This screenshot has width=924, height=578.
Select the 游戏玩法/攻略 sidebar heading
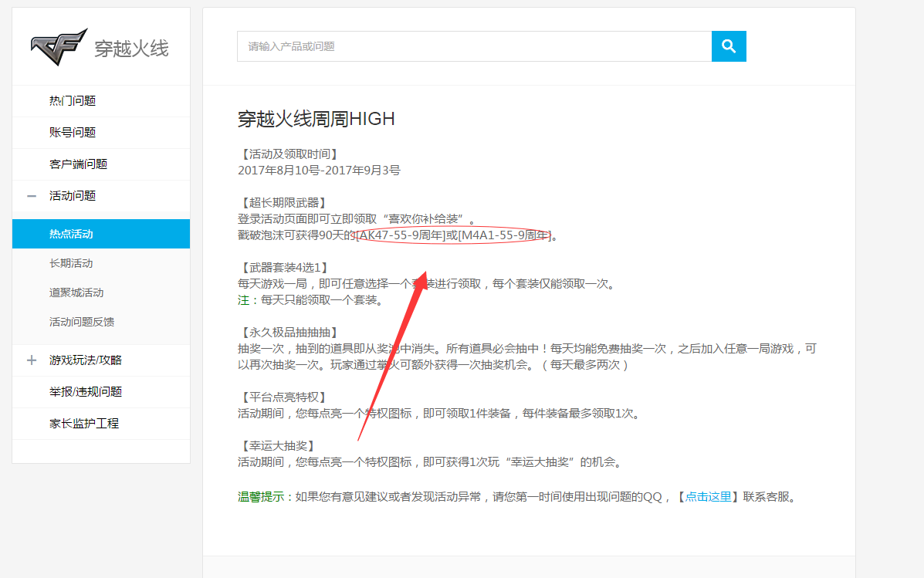[x=86, y=360]
